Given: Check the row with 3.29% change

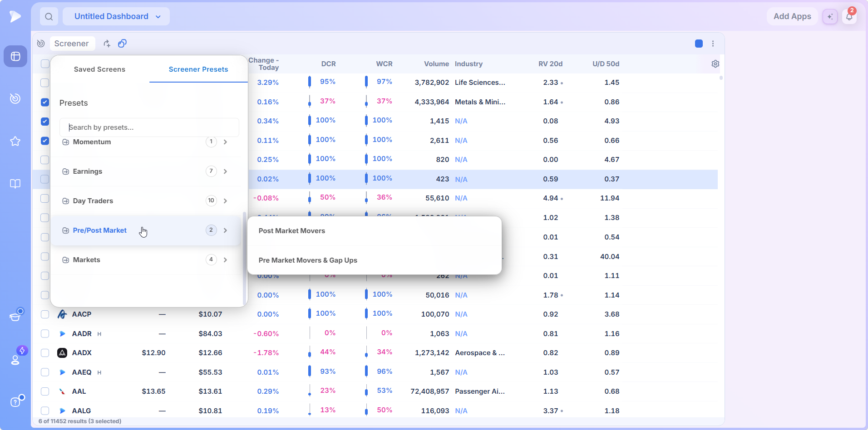Looking at the screenshot, I should point(44,83).
